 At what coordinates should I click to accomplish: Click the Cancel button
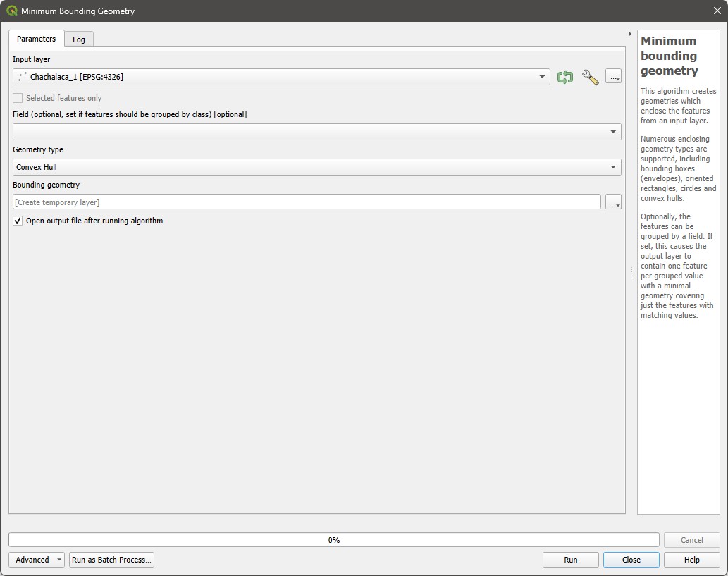pos(692,540)
